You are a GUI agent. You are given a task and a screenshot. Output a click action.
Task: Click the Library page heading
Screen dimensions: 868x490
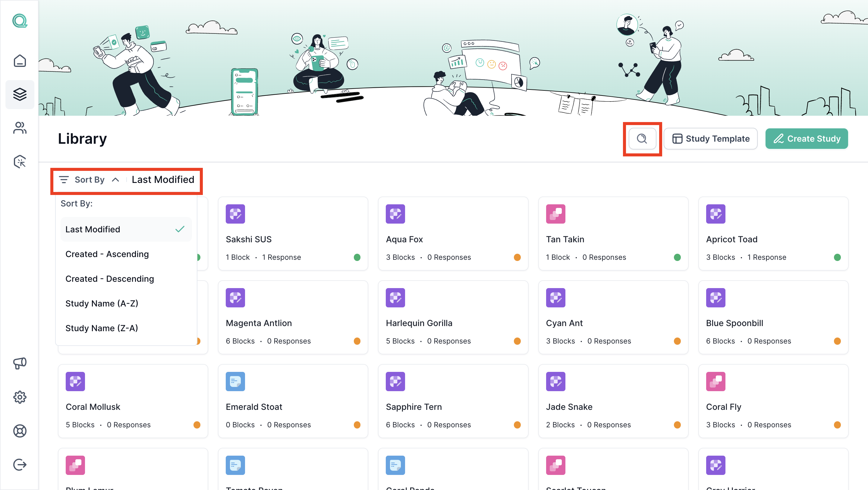(x=82, y=139)
